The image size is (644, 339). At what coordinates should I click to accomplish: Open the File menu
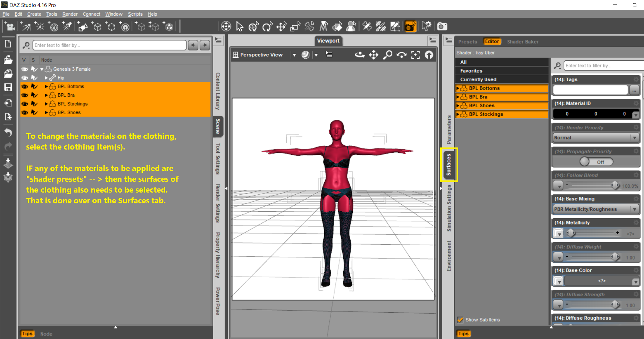(6, 14)
